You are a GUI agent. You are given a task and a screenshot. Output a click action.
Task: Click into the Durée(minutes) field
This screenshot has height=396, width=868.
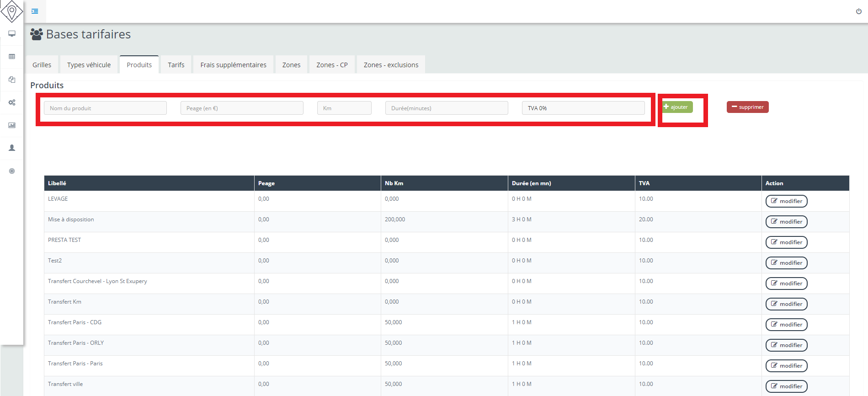tap(446, 108)
